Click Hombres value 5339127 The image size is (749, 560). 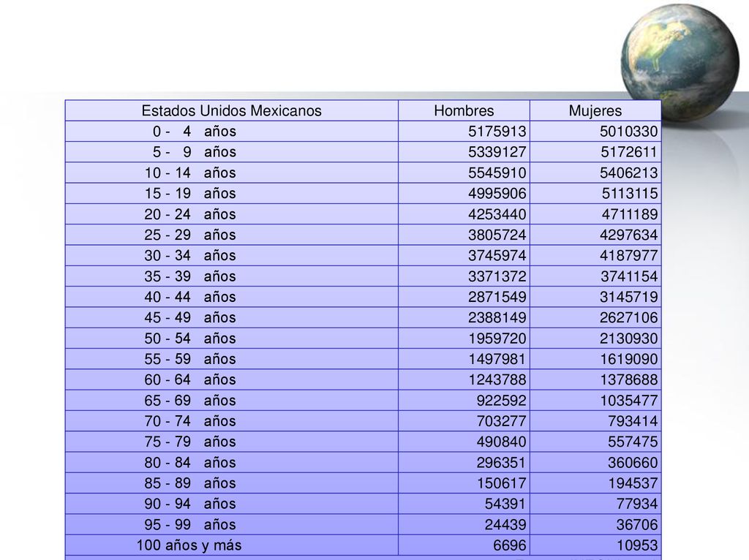coord(497,152)
